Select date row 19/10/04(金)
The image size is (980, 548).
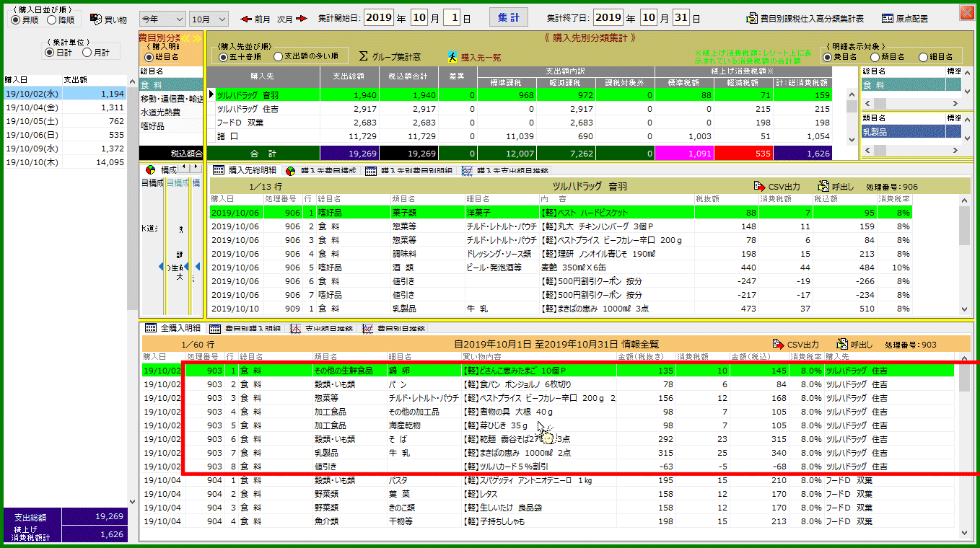pyautogui.click(x=64, y=107)
